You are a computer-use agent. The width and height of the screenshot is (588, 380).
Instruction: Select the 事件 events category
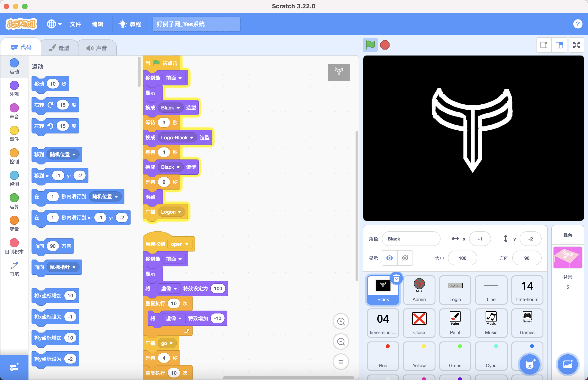(x=14, y=134)
